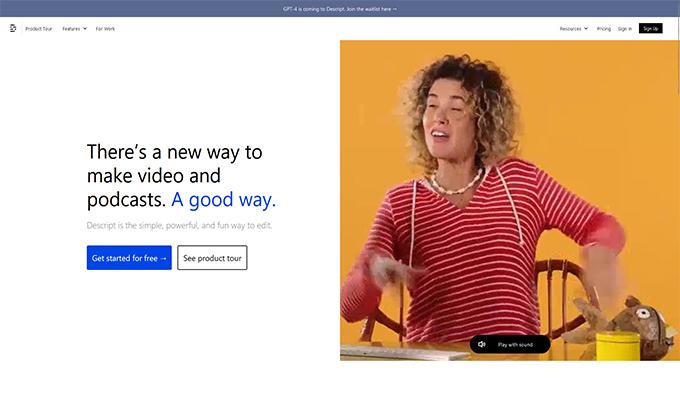Click the Descript logo icon
Screen dimensions: 680x400
pyautogui.click(x=13, y=28)
